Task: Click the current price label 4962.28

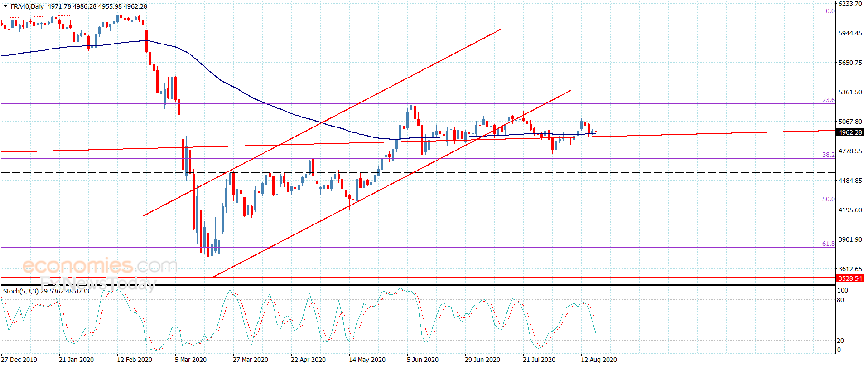Action: tap(850, 132)
